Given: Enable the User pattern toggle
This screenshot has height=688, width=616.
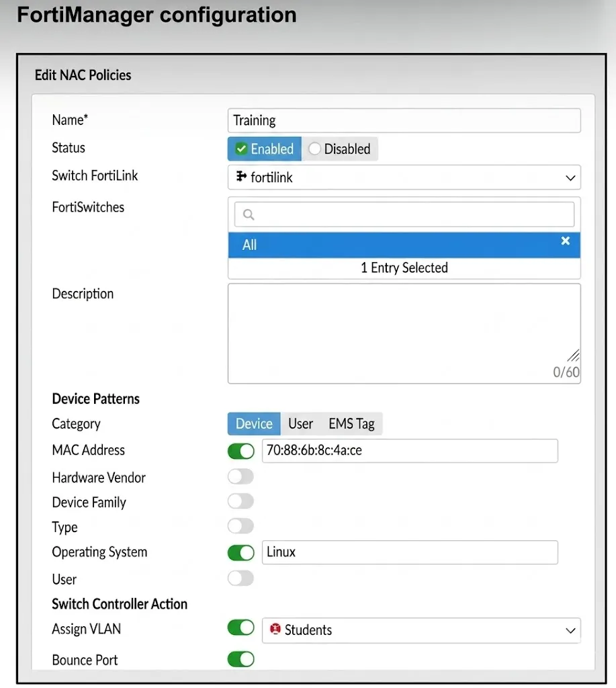Looking at the screenshot, I should pos(241,578).
